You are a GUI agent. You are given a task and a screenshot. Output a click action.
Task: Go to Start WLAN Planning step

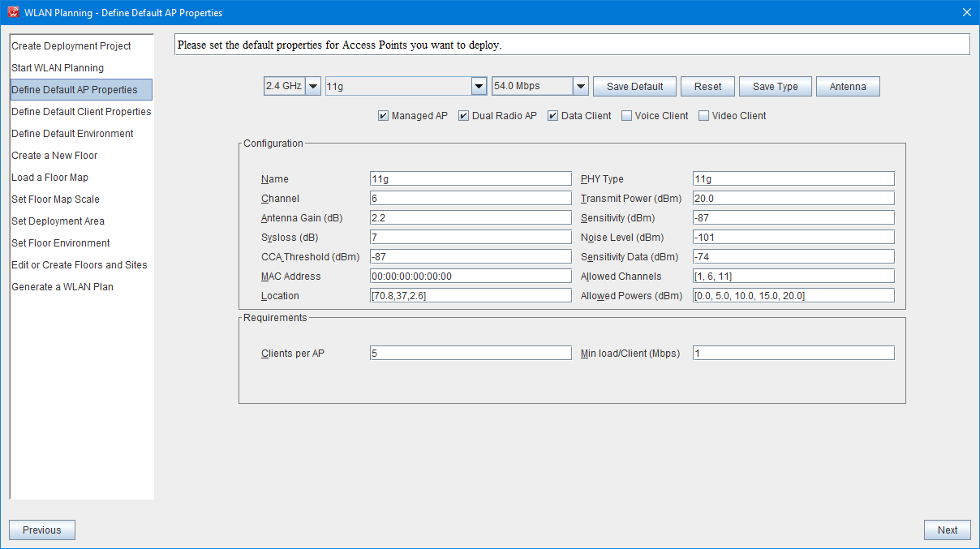pos(81,68)
